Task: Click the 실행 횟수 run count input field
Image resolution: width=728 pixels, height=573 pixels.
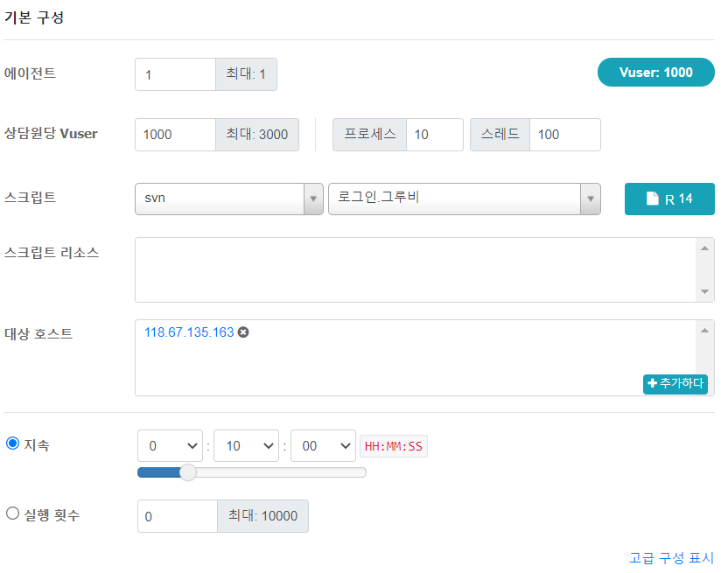Action: click(178, 516)
